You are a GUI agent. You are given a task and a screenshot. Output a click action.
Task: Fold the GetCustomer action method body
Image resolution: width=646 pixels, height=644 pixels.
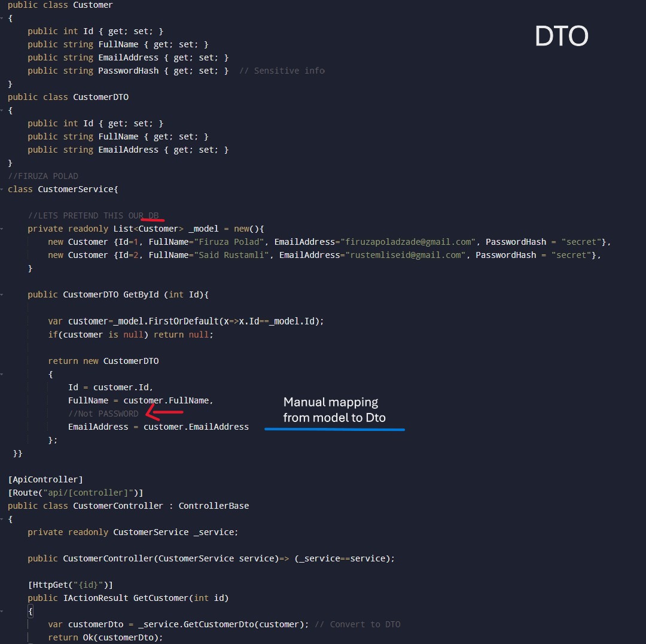point(2,611)
